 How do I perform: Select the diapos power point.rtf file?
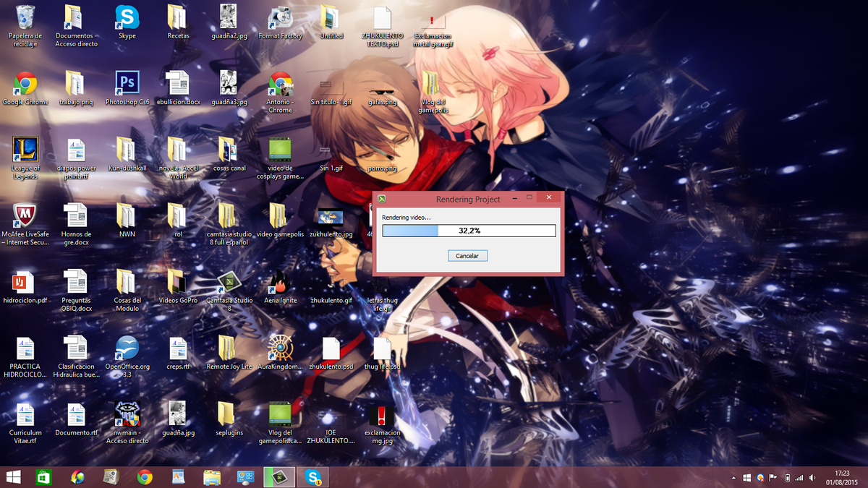point(76,158)
